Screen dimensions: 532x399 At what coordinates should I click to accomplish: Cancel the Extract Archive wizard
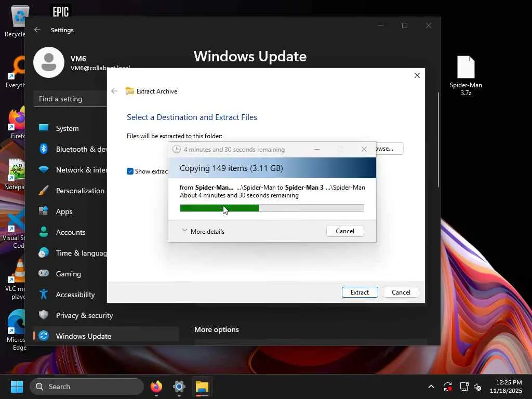coord(401,292)
